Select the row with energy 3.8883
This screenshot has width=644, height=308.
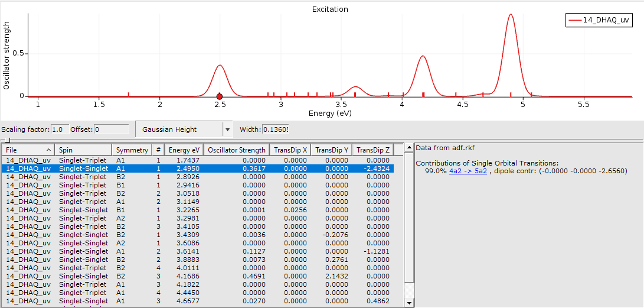point(198,260)
